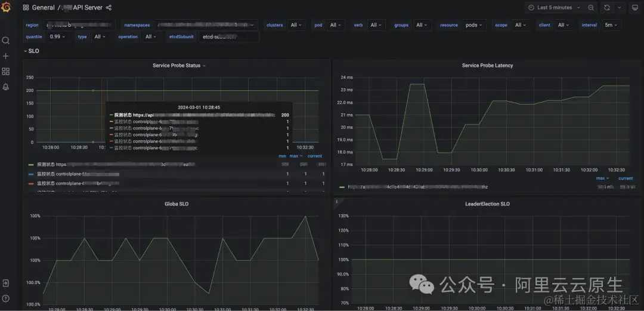Click the Globa SLO panel title

coord(177,204)
